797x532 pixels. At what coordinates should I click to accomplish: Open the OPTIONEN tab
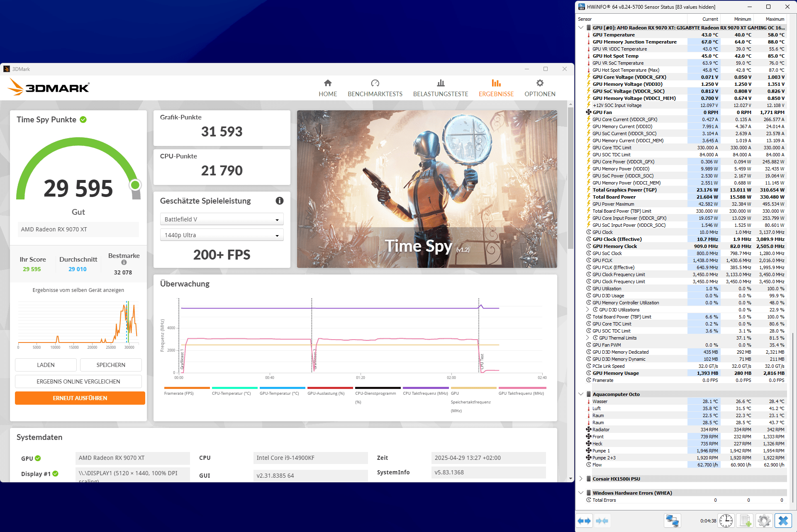tap(540, 88)
